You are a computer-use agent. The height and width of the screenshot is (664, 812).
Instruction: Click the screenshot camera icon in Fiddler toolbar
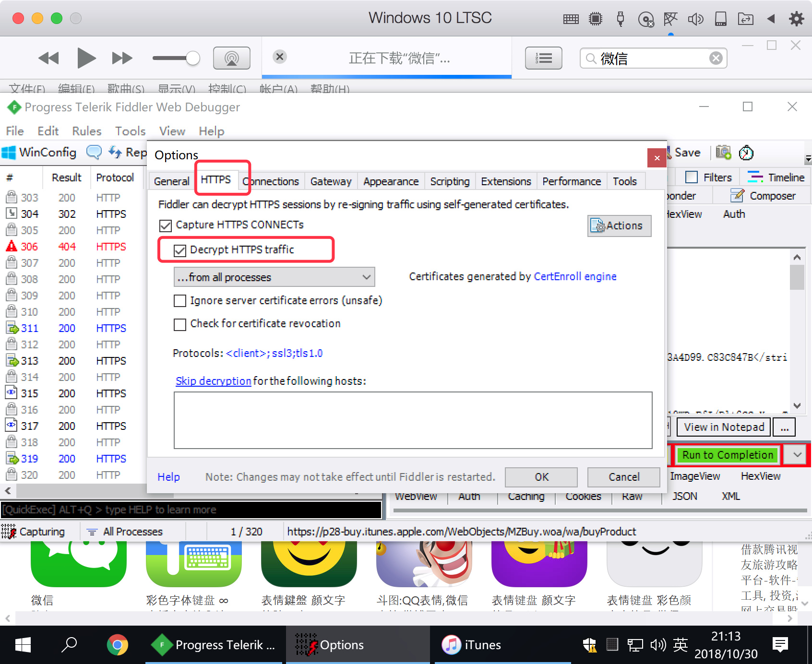723,153
